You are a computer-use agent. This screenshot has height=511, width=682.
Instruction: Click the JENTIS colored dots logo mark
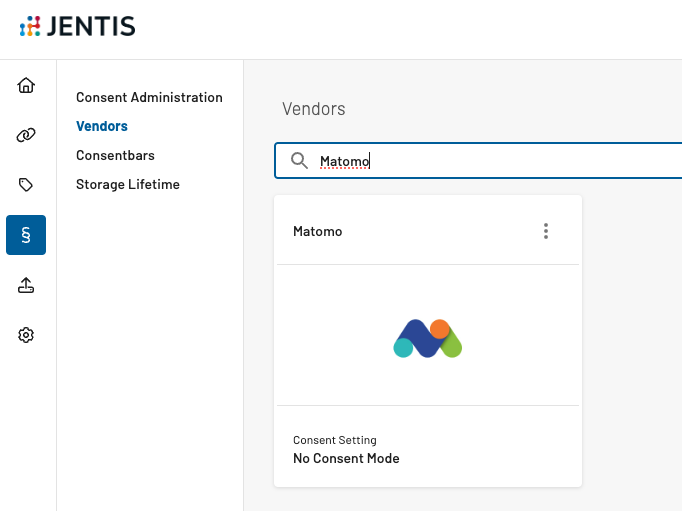[x=30, y=27]
